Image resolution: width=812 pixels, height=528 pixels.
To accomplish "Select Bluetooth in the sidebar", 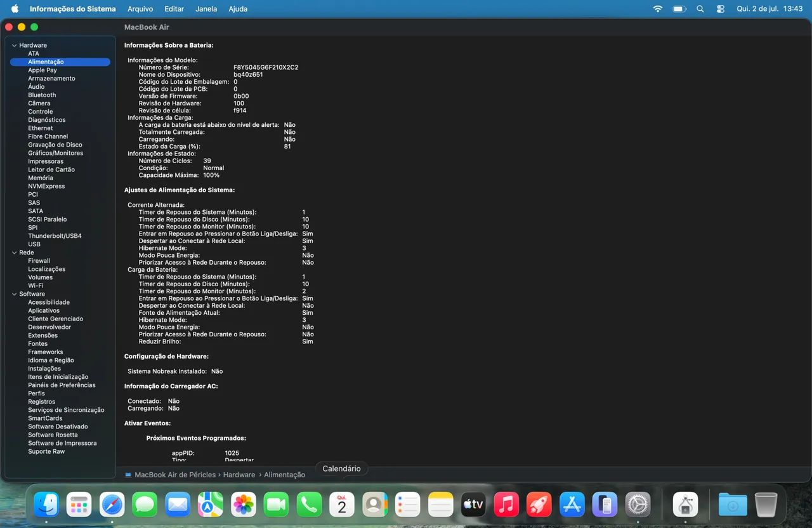I will click(x=42, y=95).
